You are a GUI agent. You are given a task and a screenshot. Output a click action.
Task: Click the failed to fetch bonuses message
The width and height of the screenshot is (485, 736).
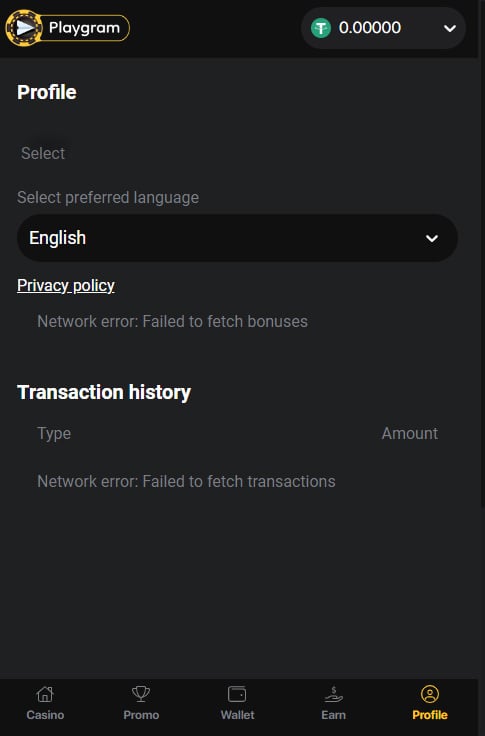click(172, 322)
